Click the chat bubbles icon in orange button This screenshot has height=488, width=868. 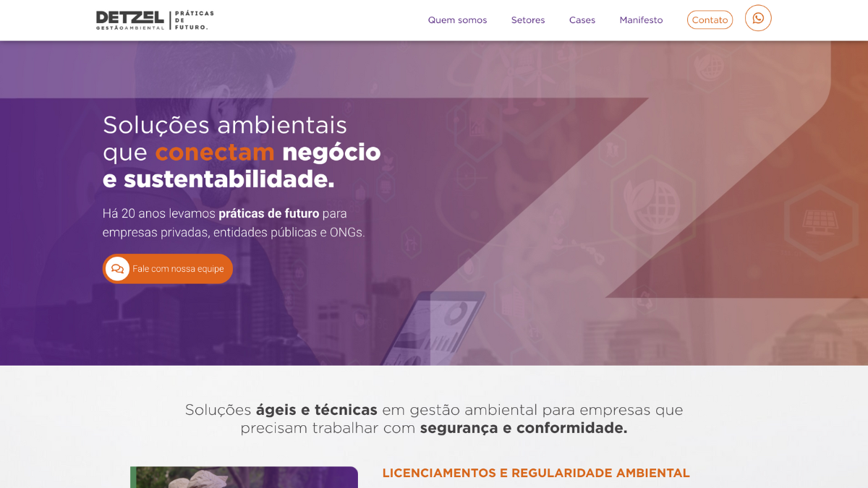[117, 269]
